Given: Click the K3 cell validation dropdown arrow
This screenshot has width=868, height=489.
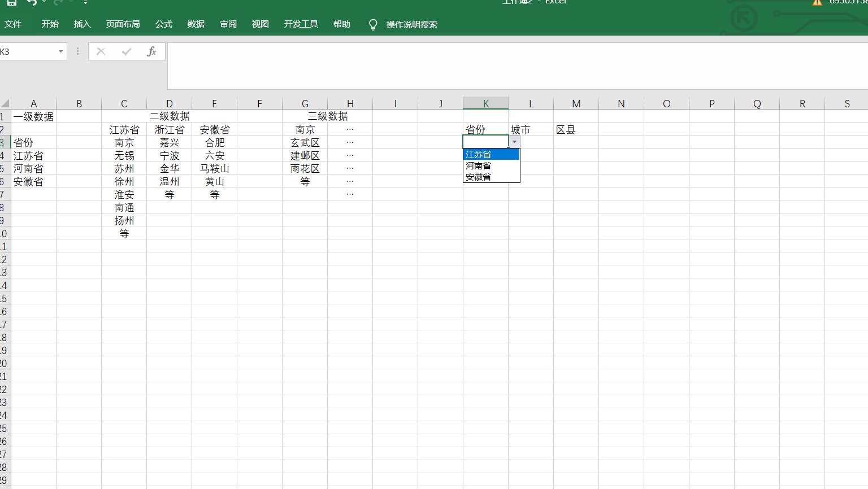Looking at the screenshot, I should pyautogui.click(x=514, y=142).
